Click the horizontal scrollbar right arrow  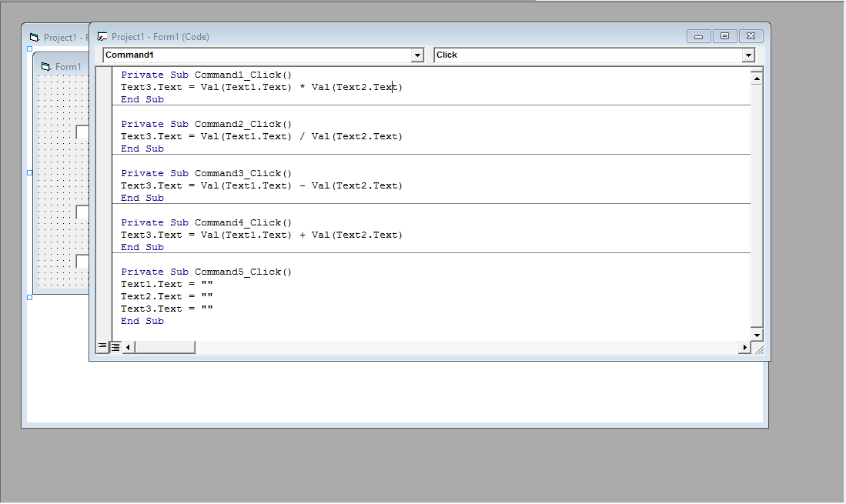tap(744, 347)
